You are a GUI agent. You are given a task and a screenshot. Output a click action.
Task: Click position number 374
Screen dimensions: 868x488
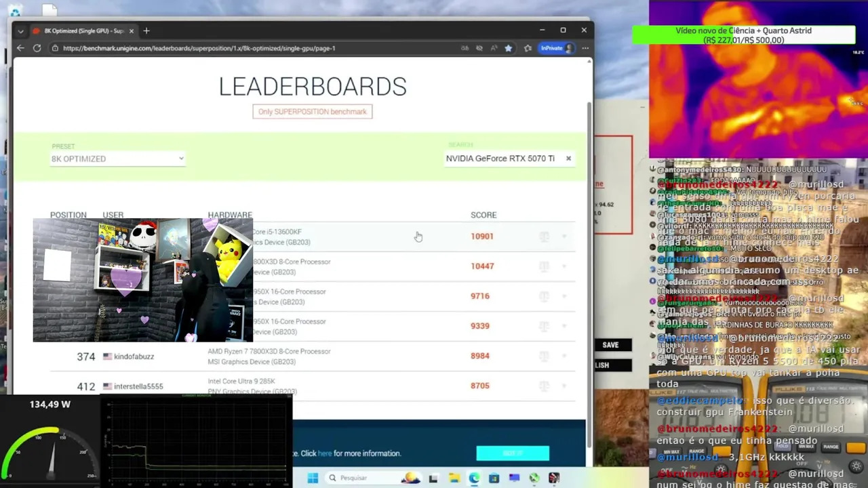point(85,357)
